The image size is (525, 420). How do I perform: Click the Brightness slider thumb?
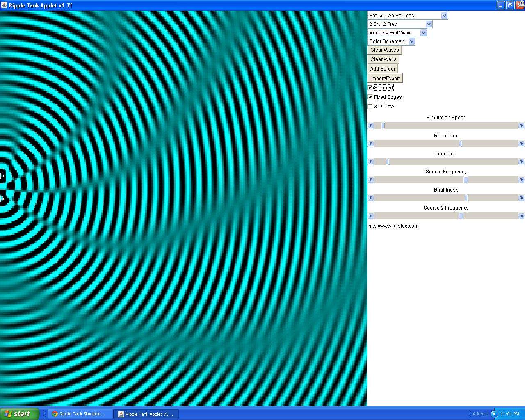click(466, 198)
